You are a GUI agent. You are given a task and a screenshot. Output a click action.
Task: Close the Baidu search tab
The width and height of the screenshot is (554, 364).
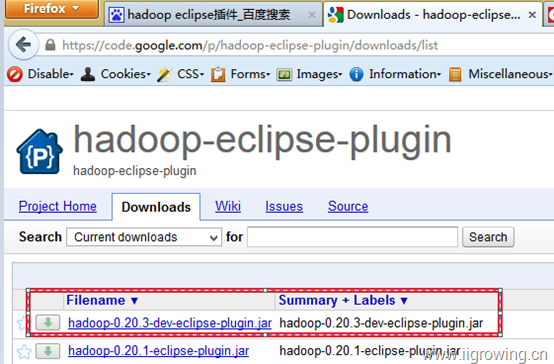click(x=312, y=15)
